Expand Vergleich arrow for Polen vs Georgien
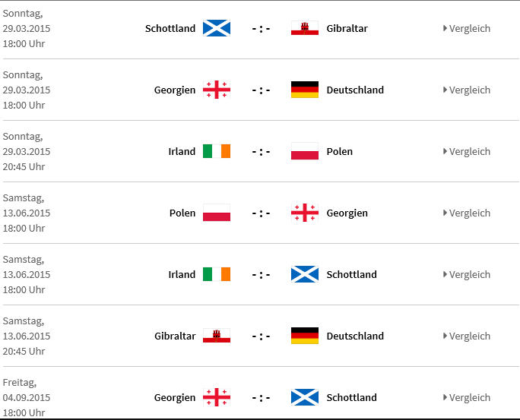This screenshot has height=420, width=520. [x=445, y=213]
